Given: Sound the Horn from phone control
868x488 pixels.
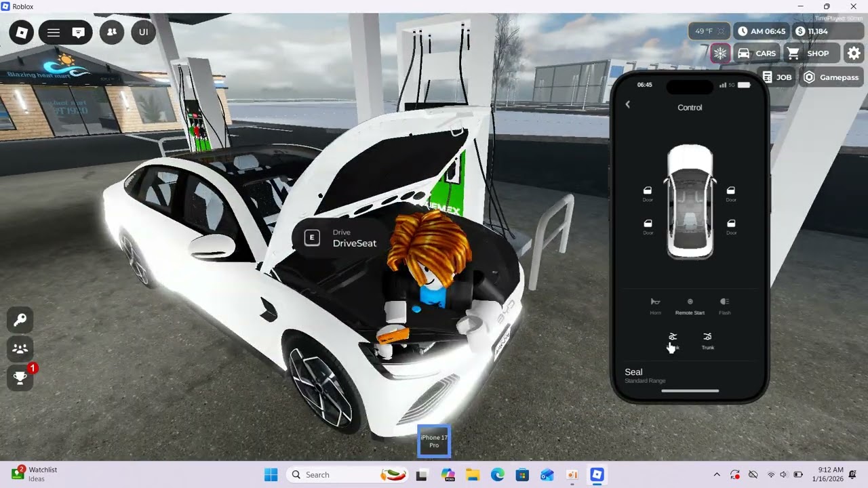Looking at the screenshot, I should click(x=656, y=306).
